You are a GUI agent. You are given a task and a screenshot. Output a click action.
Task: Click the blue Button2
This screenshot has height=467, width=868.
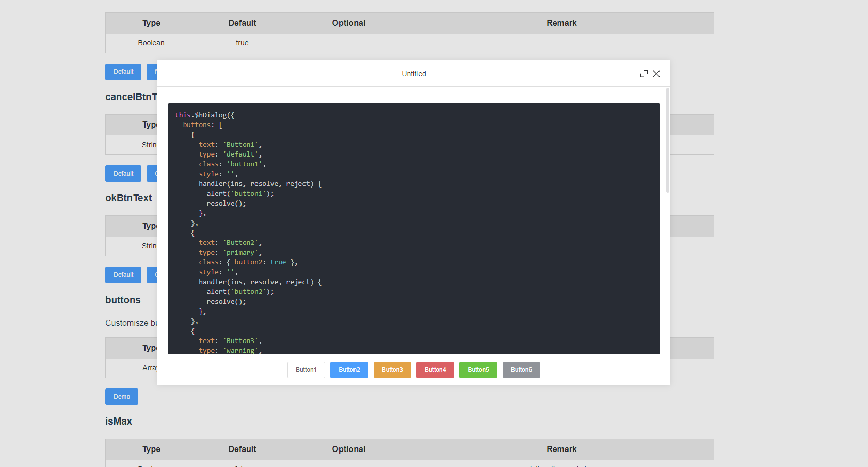tap(349, 370)
